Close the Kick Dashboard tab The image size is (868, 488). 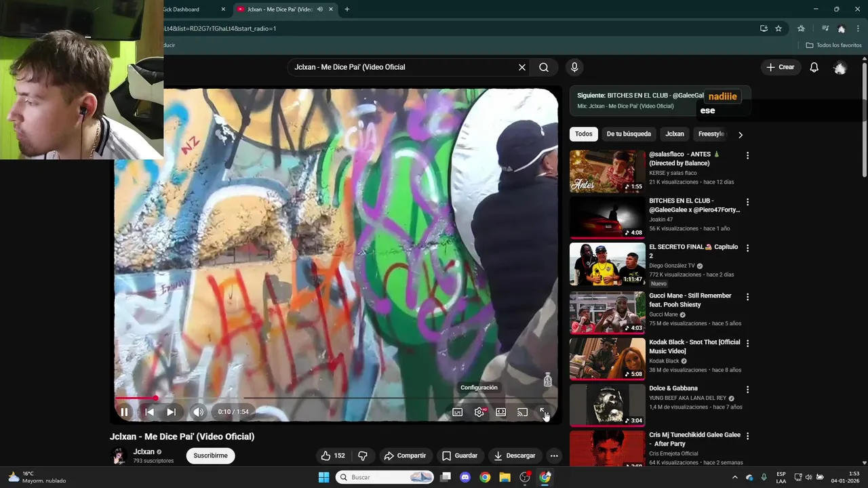point(223,9)
